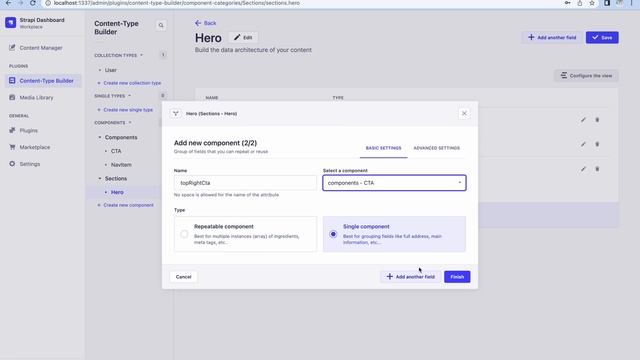640x360 pixels.
Task: Switch to the Advanced Settings tab
Action: (x=436, y=148)
